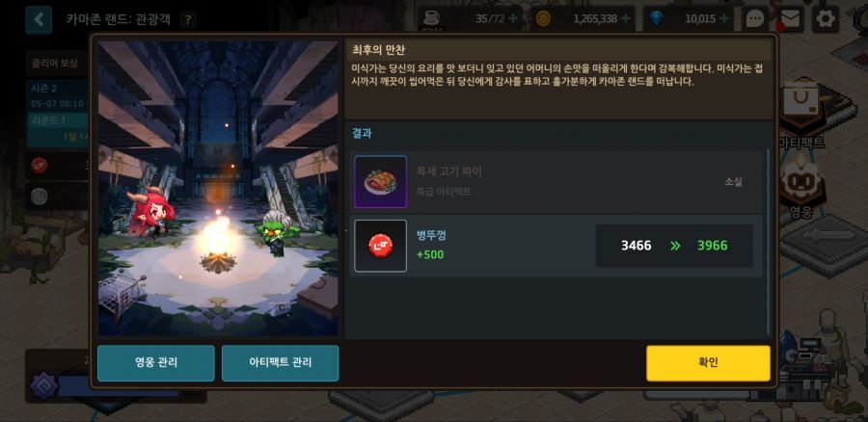Open the mail envelope icon

pyautogui.click(x=790, y=19)
